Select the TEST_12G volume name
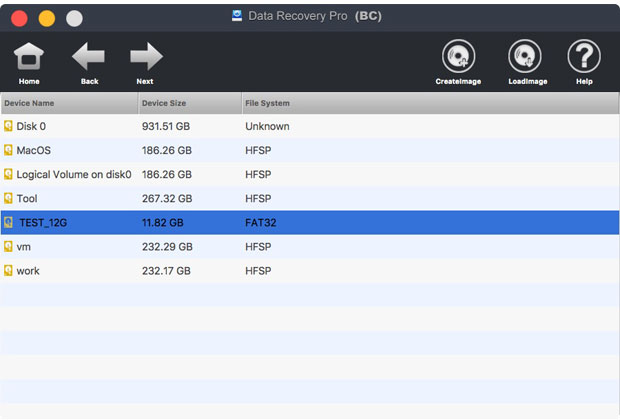Image resolution: width=620 pixels, height=420 pixels. tap(43, 223)
